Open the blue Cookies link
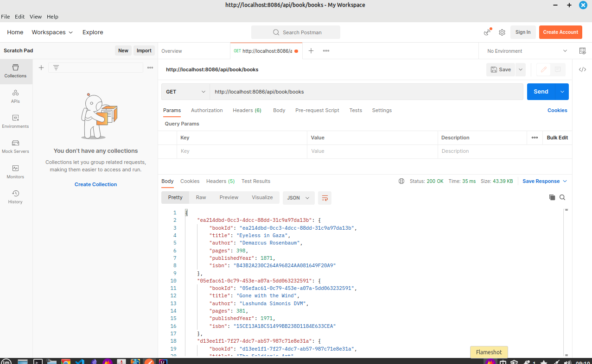592x364 pixels. (557, 110)
